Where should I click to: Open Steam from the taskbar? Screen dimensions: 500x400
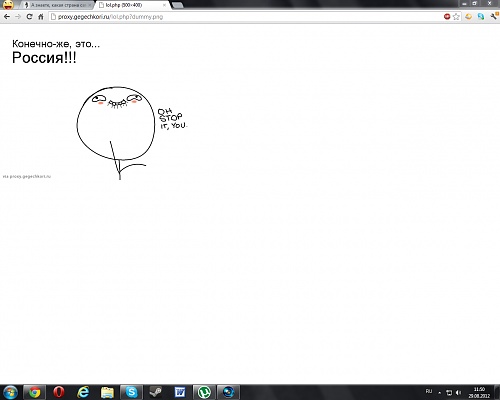(x=156, y=392)
